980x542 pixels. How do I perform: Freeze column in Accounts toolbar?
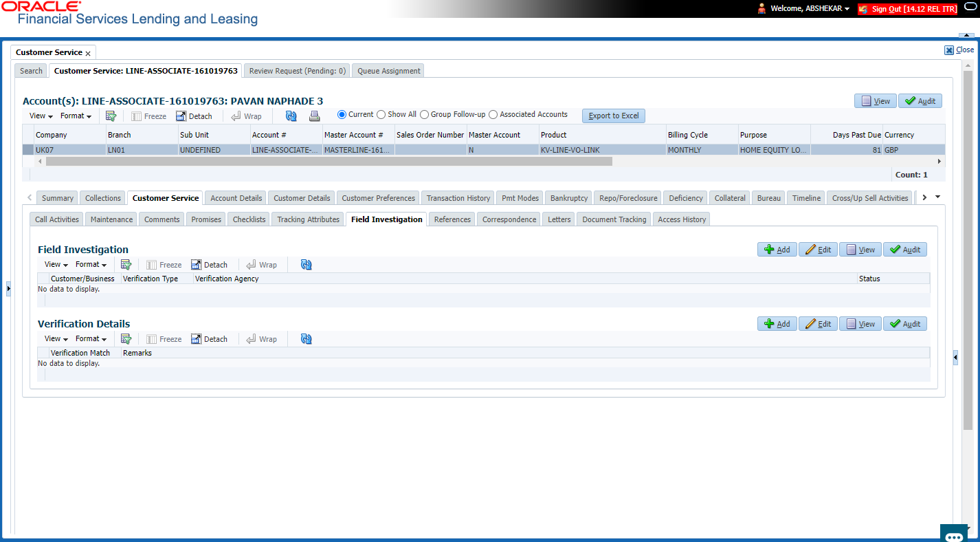(148, 116)
